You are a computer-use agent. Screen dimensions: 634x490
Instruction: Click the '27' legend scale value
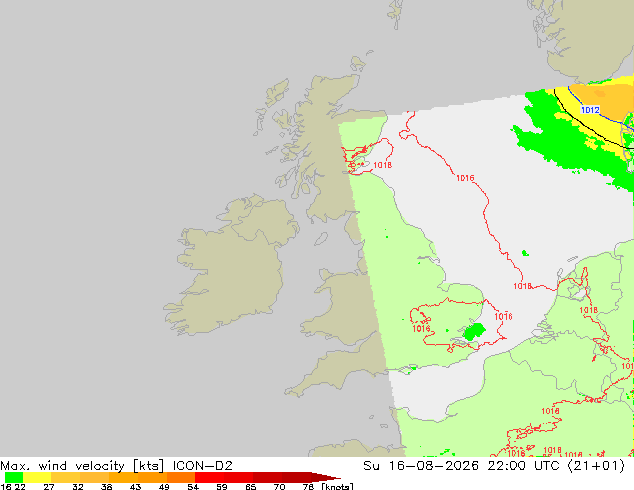49,487
